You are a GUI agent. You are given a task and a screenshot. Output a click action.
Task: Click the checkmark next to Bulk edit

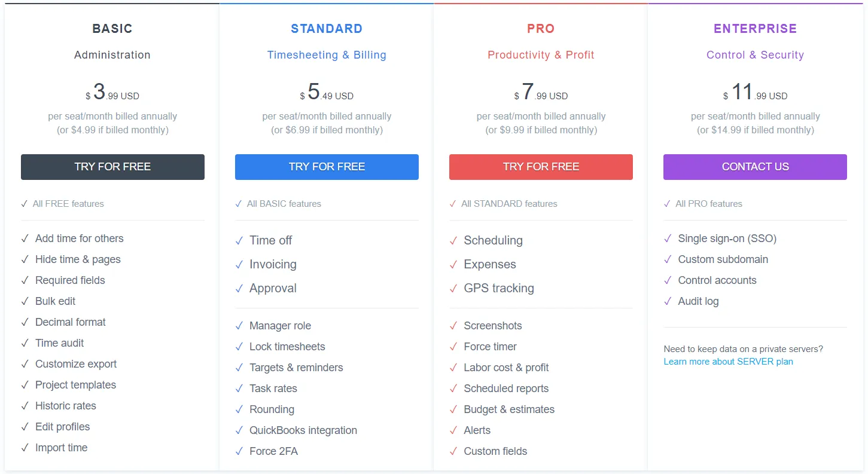25,301
